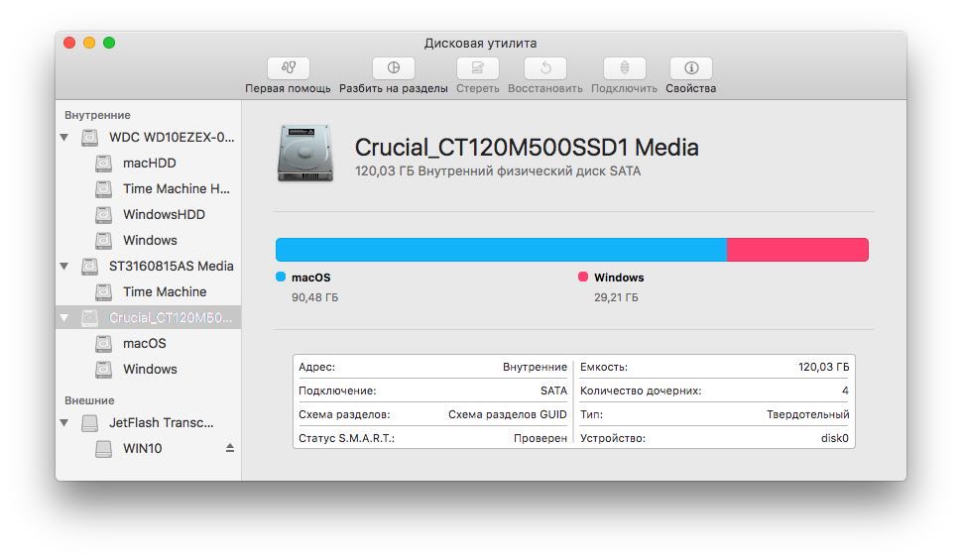Click the 'Внешние' sidebar section header
The width and height of the screenshot is (962, 560).
(89, 400)
